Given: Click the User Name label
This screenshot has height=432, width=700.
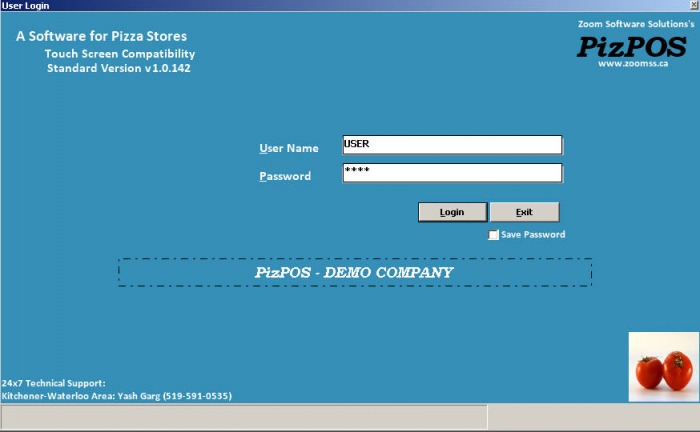Looking at the screenshot, I should coord(289,148).
